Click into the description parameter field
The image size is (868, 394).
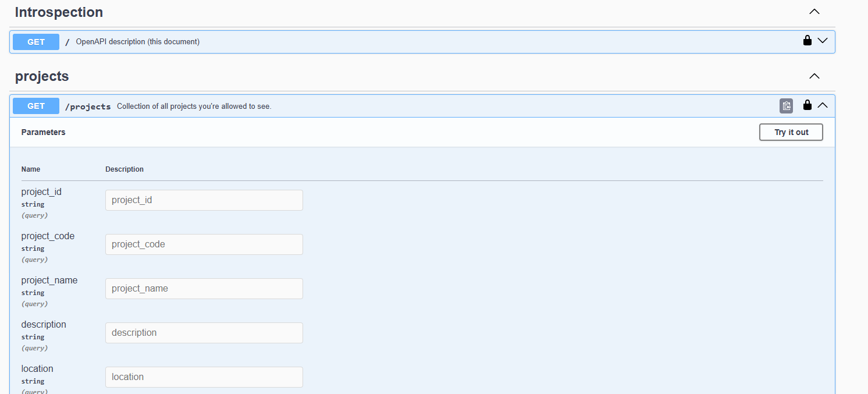click(204, 333)
